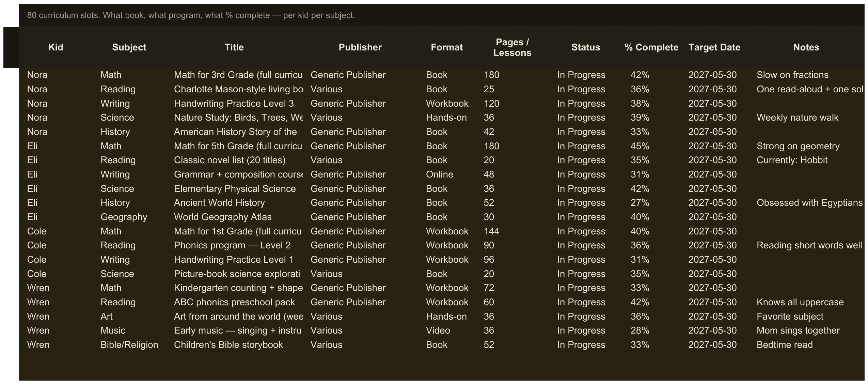Select the 'Video' format cell
Image resolution: width=868 pixels, height=384 pixels.
(x=447, y=331)
